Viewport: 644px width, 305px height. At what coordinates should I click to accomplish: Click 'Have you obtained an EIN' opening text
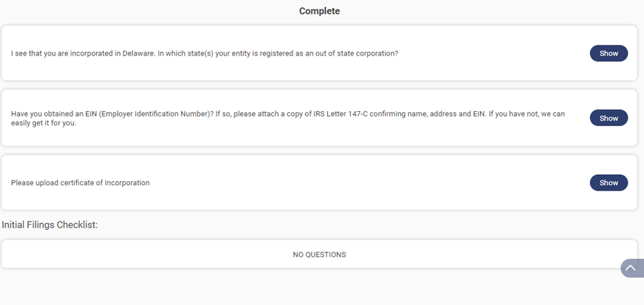[x=51, y=114]
